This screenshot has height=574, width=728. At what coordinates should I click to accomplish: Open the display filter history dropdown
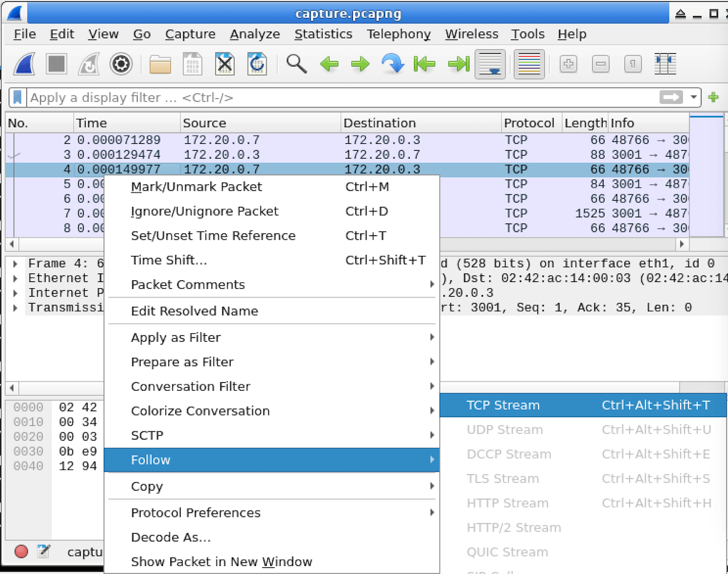(x=693, y=97)
